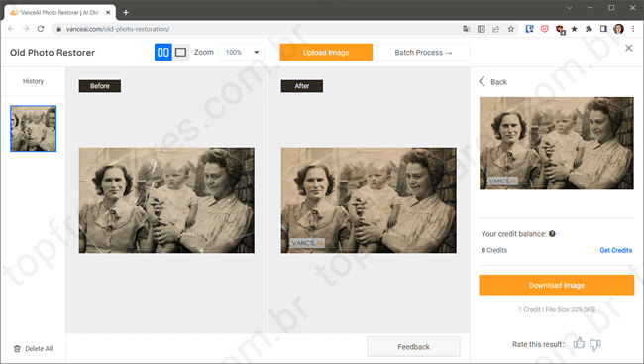This screenshot has height=364, width=644.
Task: Open the Get Credits link
Action: pyautogui.click(x=615, y=250)
